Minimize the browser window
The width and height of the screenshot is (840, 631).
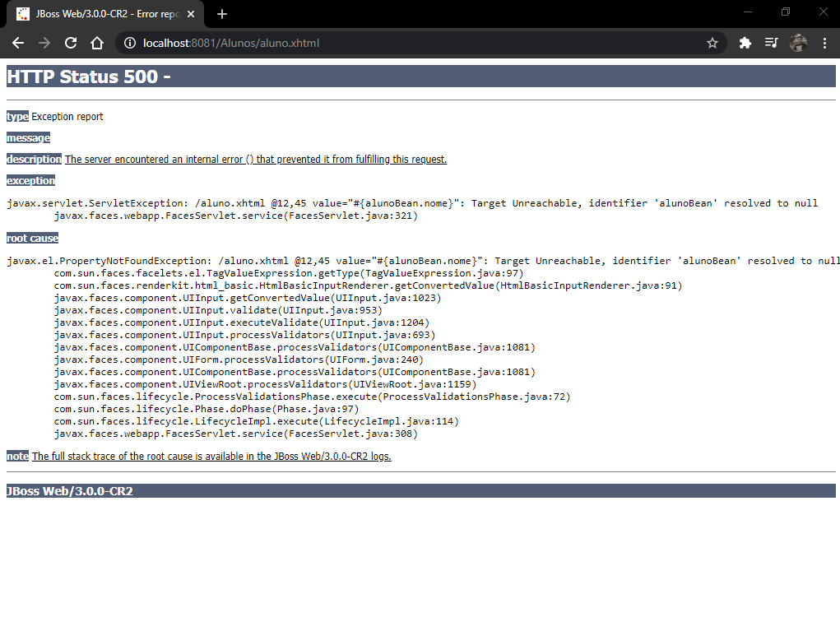pyautogui.click(x=748, y=12)
